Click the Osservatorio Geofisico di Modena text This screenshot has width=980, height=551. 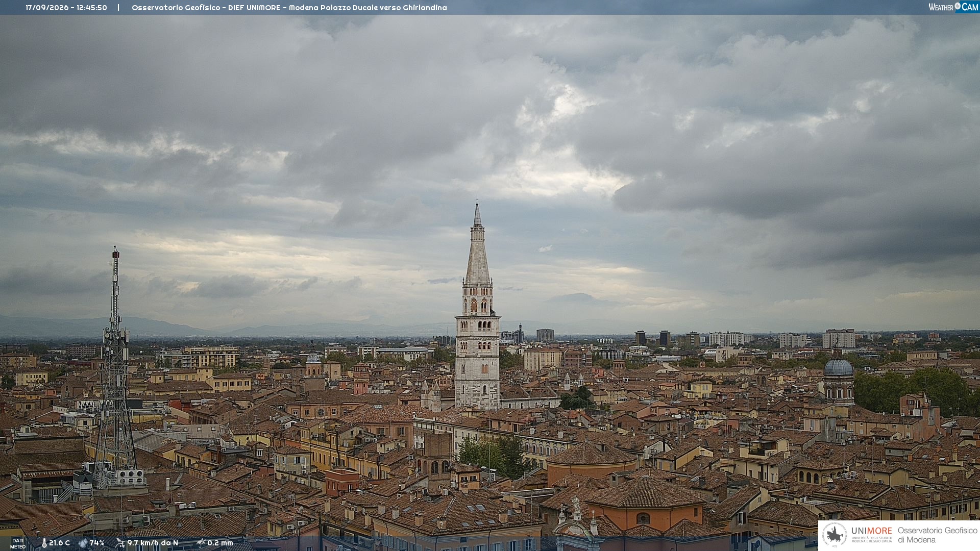coord(938,535)
